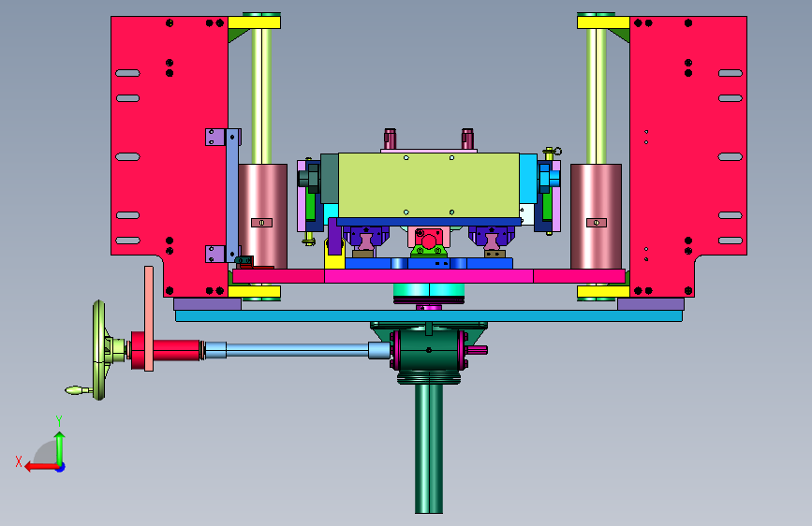The image size is (812, 526).
Task: Select the top-right yellow rod clamp block
Action: 603,22
